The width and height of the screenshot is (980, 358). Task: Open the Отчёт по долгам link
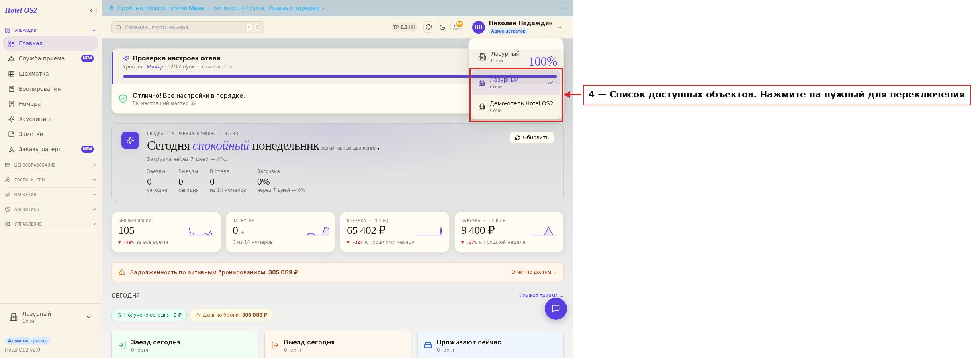coord(534,272)
